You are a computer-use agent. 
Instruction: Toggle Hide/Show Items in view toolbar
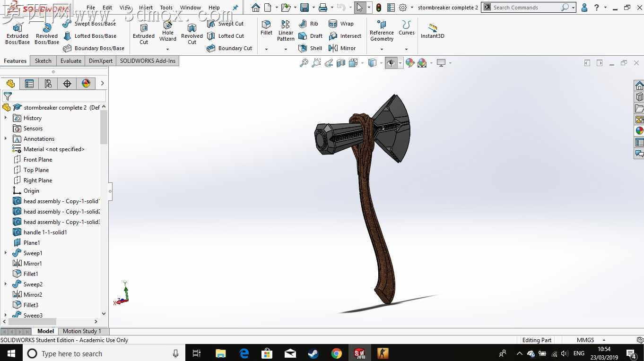tap(391, 63)
